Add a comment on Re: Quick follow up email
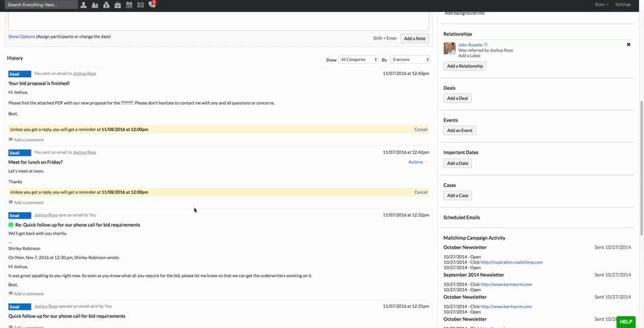Image resolution: width=644 pixels, height=328 pixels. 29,294
